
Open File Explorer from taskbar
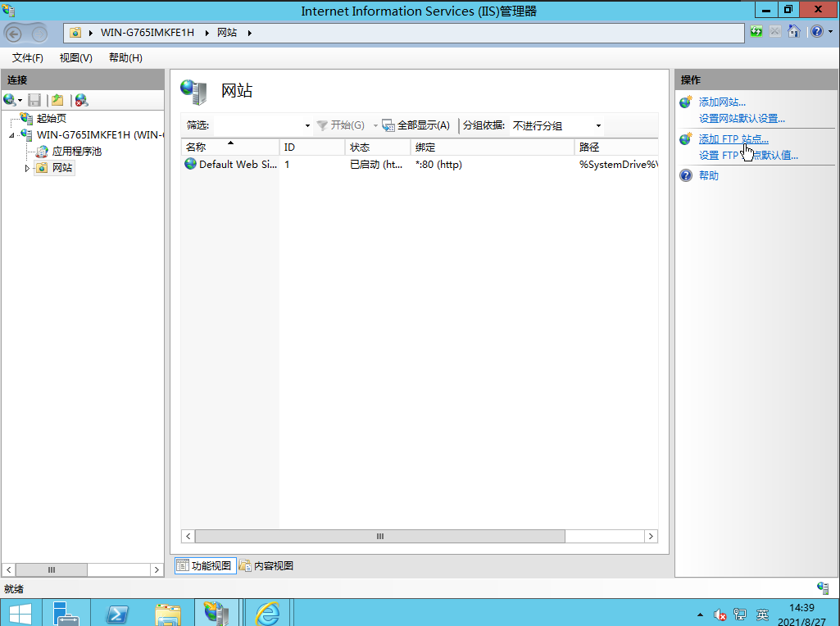pyautogui.click(x=168, y=615)
